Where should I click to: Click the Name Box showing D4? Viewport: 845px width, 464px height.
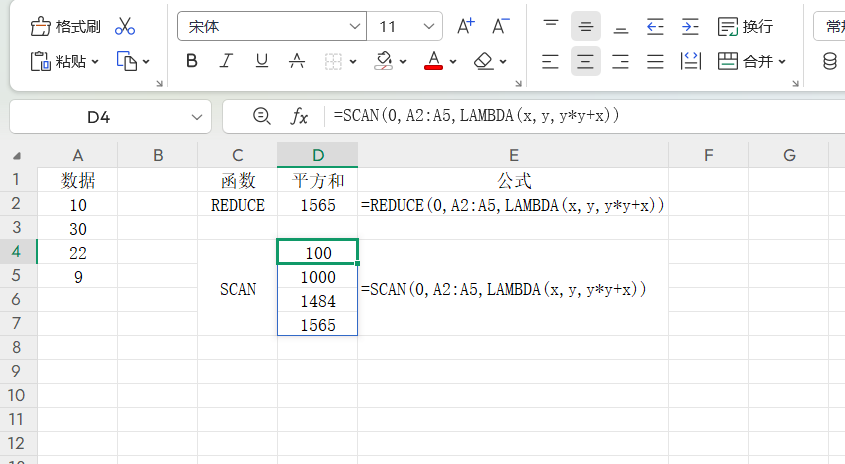tap(98, 117)
